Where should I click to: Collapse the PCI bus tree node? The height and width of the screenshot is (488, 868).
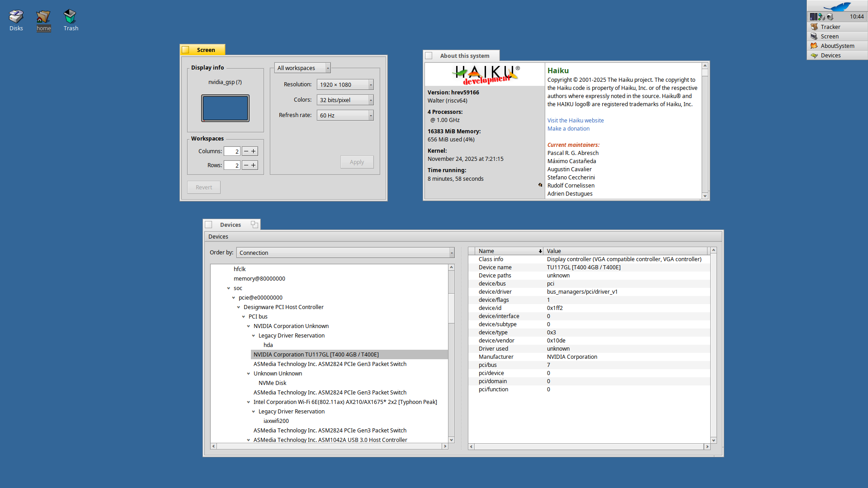[244, 317]
